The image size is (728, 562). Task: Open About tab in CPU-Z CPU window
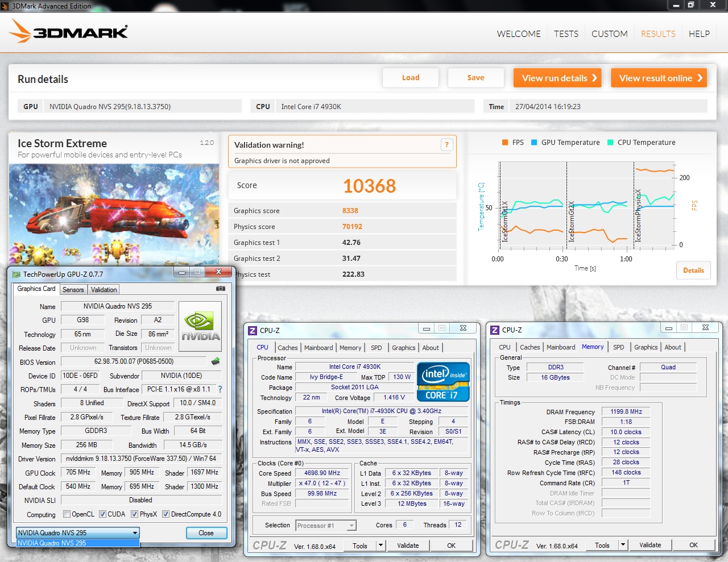coord(431,348)
